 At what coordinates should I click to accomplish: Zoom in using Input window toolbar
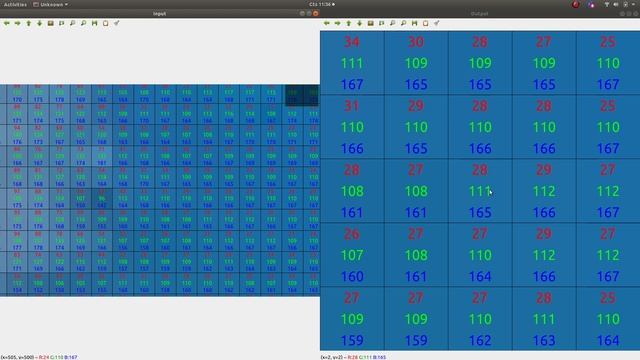point(73,23)
